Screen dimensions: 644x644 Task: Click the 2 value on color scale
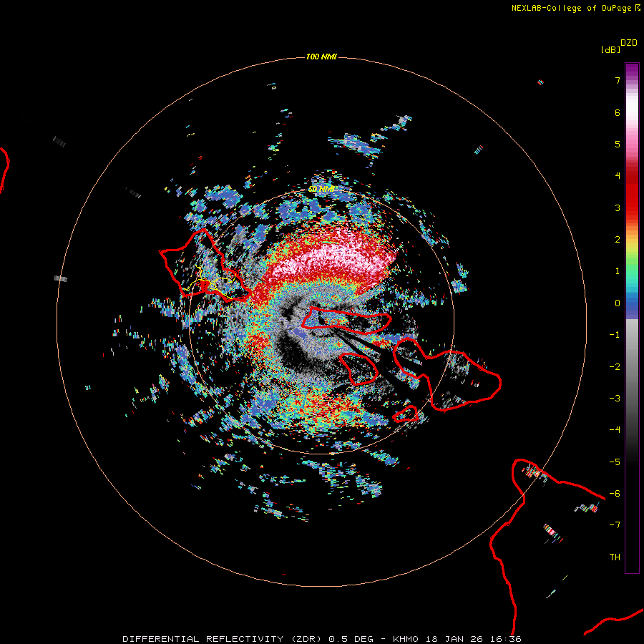point(618,240)
